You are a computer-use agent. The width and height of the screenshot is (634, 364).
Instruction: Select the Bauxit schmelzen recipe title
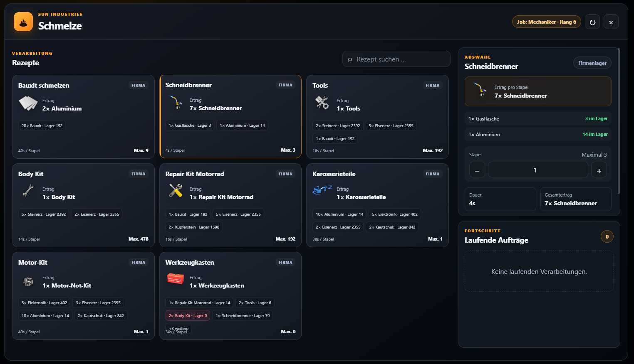(44, 86)
